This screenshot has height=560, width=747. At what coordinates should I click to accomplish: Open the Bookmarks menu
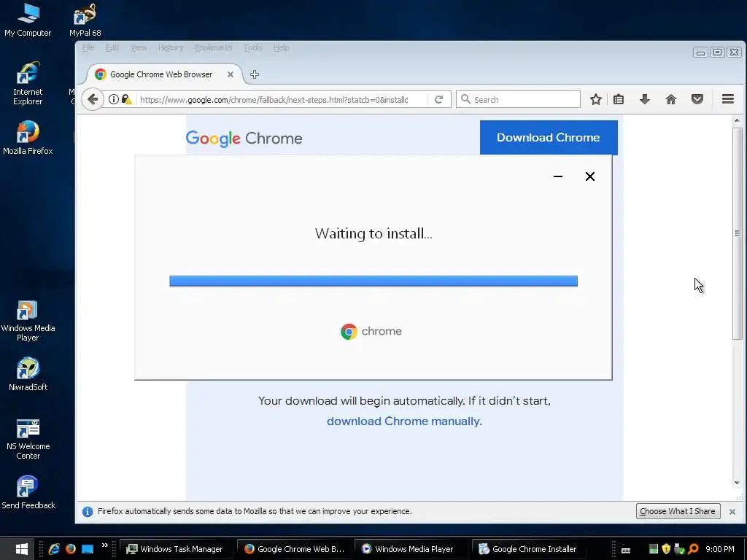point(214,47)
